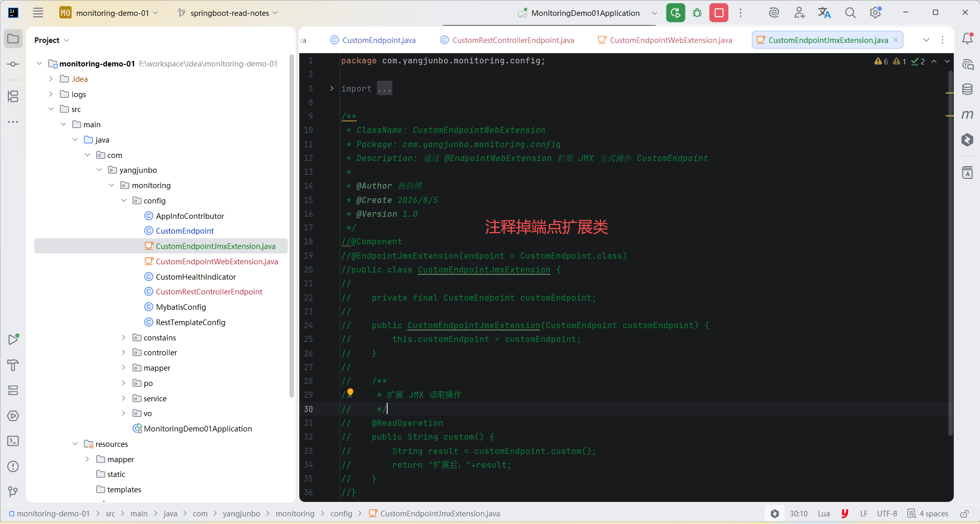Open the Maven tool window
This screenshot has width=980, height=524.
coord(967,115)
